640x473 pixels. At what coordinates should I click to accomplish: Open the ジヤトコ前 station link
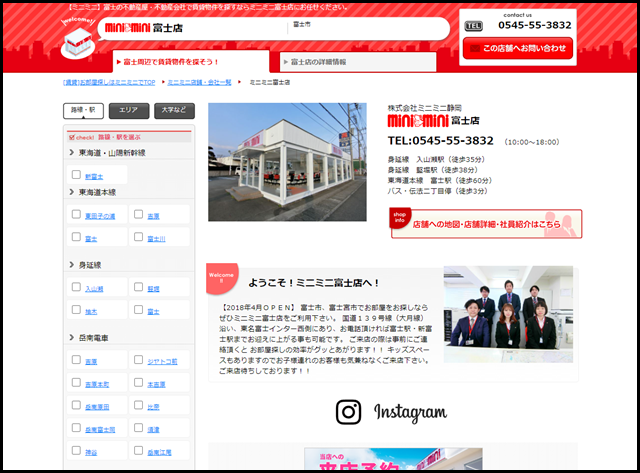[162, 362]
